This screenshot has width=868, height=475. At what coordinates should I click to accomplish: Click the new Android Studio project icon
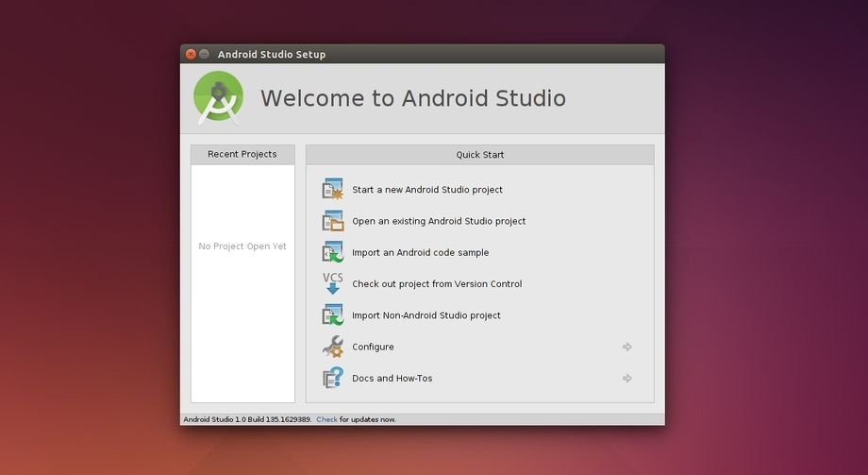coord(333,190)
